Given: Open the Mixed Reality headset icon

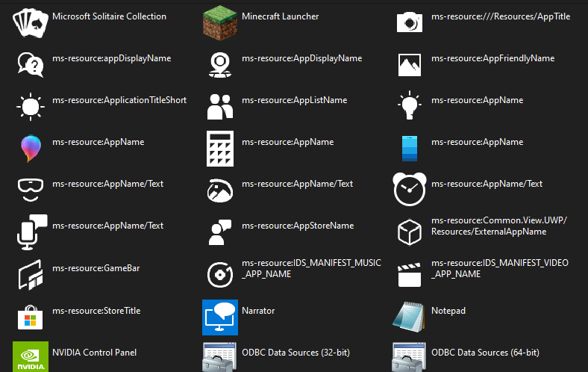Looking at the screenshot, I should coord(31,190).
